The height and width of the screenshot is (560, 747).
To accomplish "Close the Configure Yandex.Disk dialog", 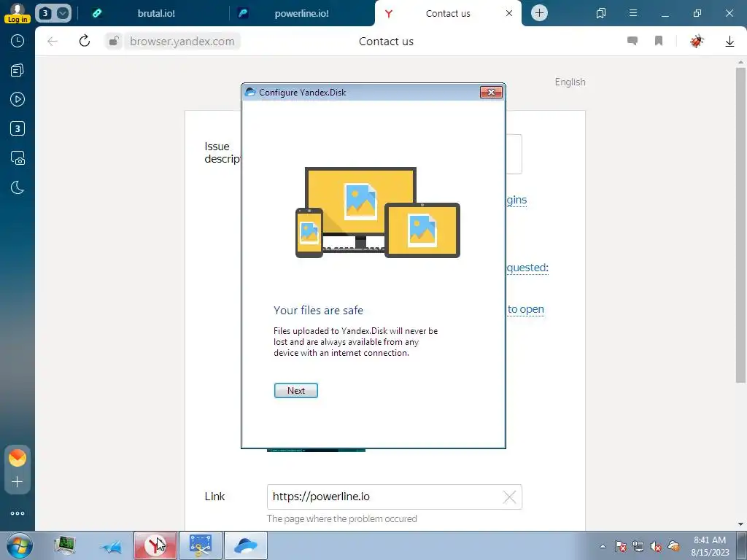I will pos(491,92).
